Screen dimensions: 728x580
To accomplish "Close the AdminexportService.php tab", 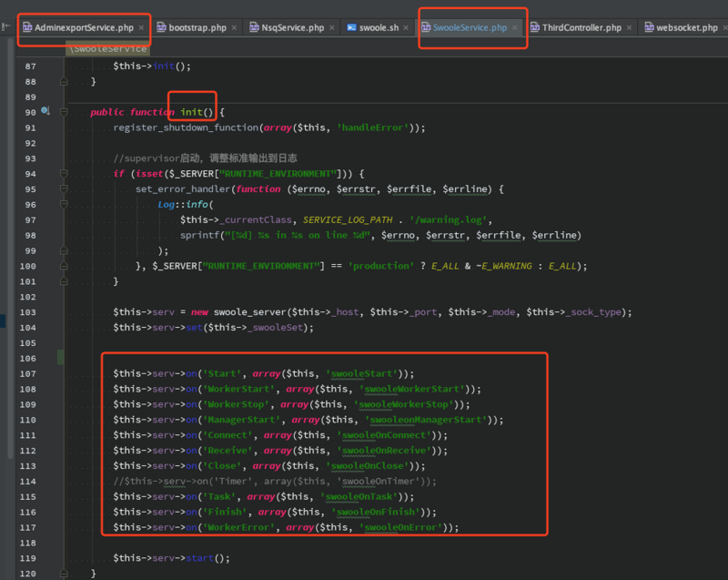I will [141, 28].
